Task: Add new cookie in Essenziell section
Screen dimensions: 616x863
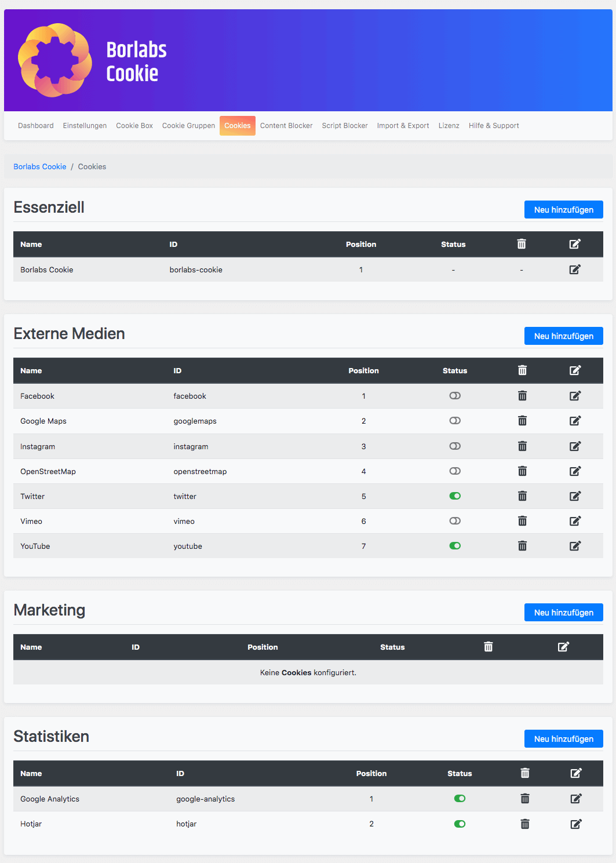Action: click(564, 210)
